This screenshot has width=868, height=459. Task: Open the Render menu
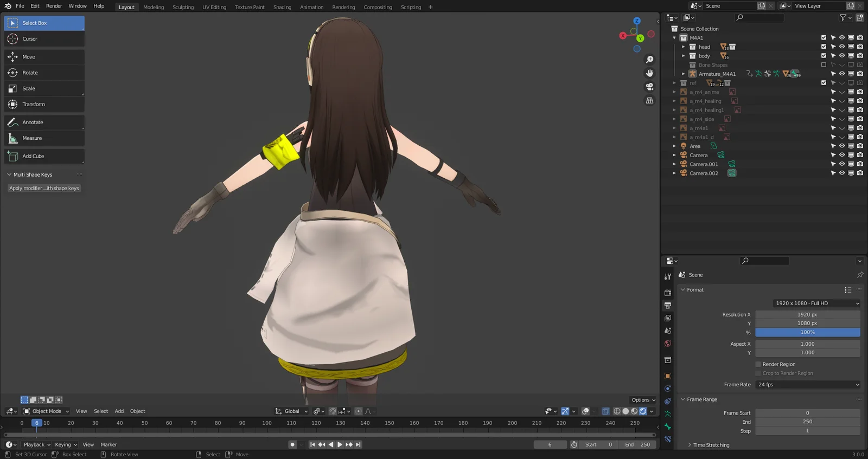tap(54, 6)
